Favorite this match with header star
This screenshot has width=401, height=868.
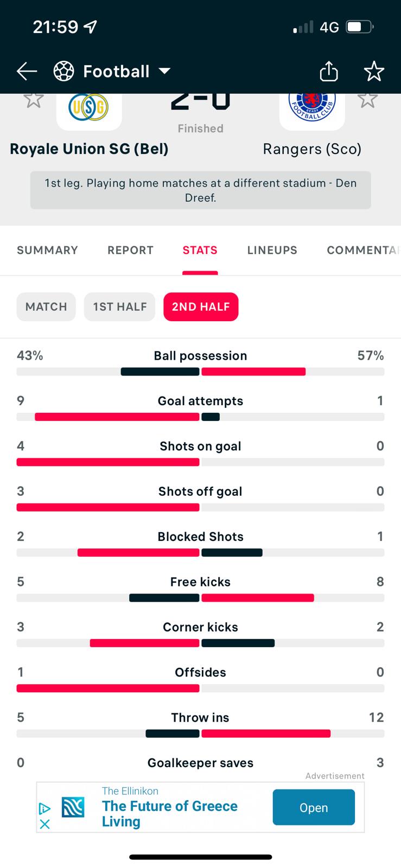[374, 71]
